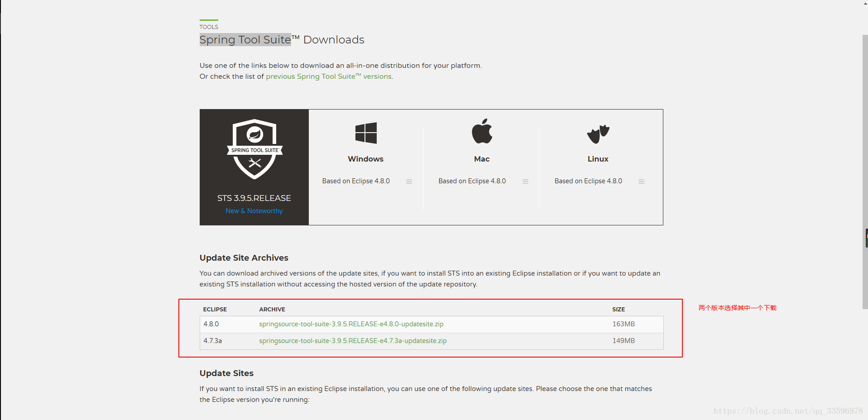
Task: Click the 149MB size cell
Action: pos(623,341)
